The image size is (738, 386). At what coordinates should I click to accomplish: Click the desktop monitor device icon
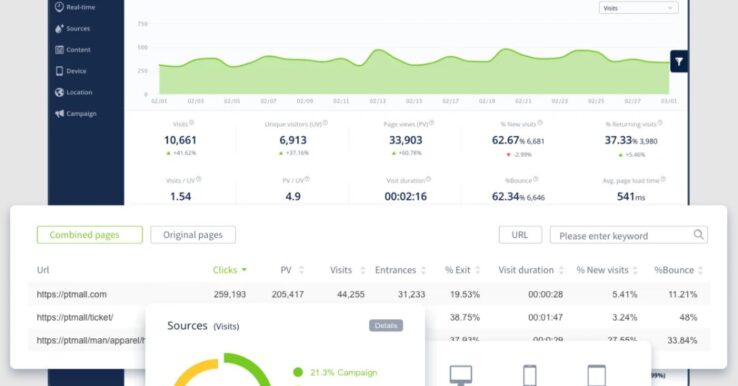(x=461, y=375)
